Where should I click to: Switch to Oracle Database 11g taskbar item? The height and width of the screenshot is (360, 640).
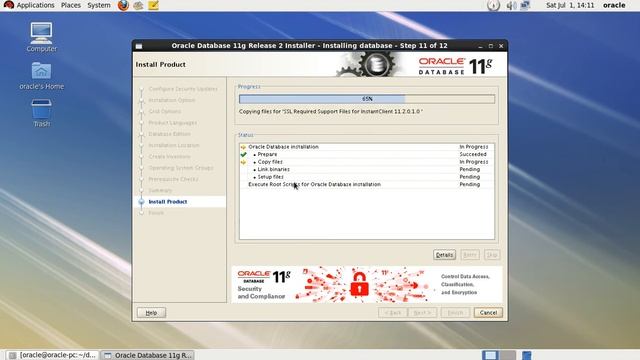coord(147,355)
